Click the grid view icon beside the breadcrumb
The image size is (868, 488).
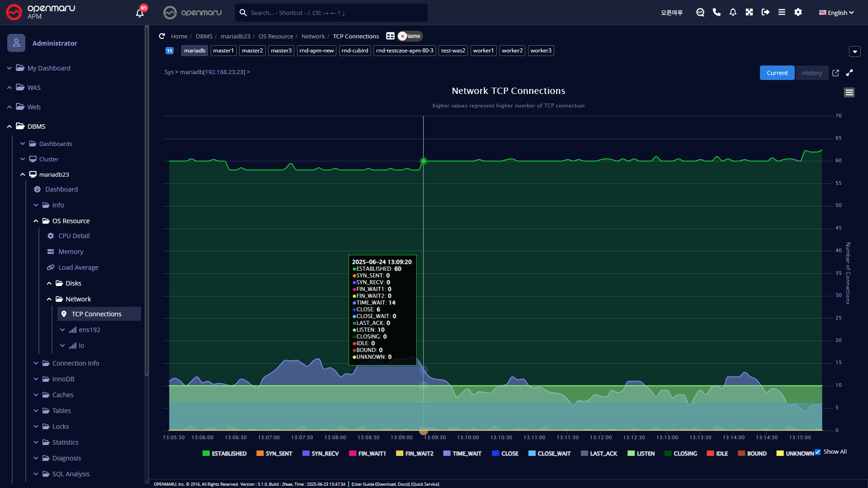pyautogui.click(x=390, y=36)
